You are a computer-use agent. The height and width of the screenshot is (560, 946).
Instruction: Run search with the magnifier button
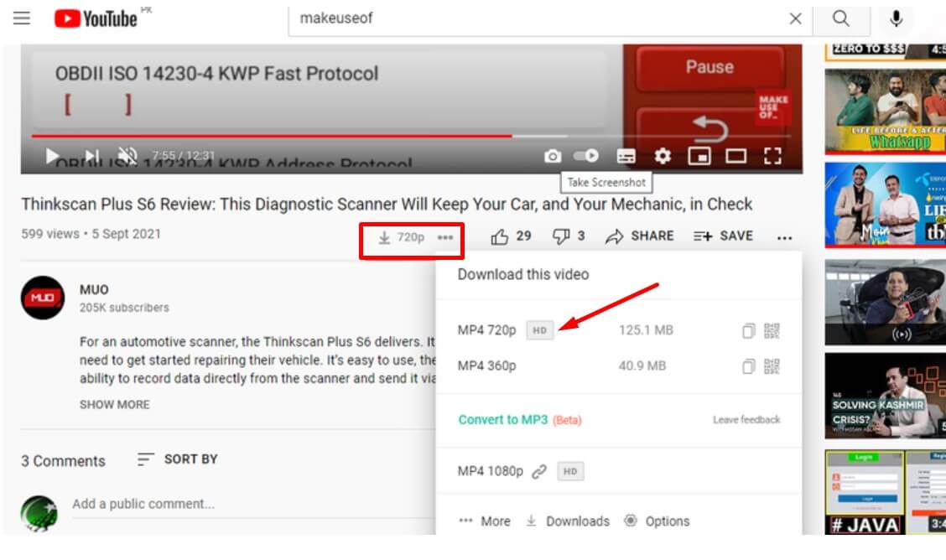tap(841, 18)
